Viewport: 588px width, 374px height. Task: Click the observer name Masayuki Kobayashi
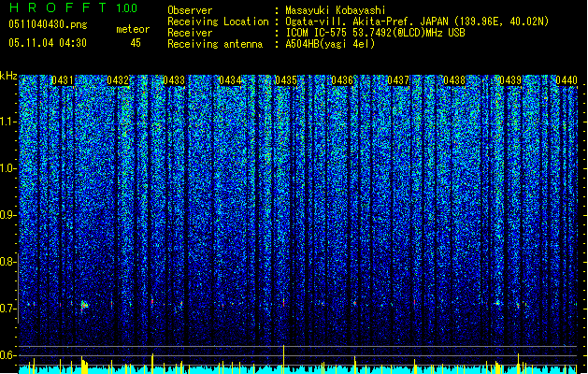click(x=336, y=10)
